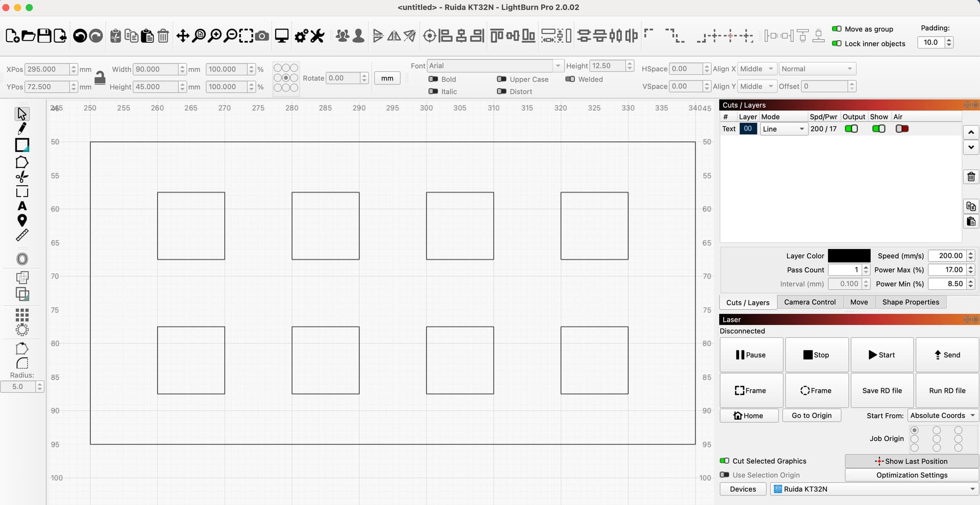Choose the Measure ruler tool
980x505 pixels.
click(22, 235)
